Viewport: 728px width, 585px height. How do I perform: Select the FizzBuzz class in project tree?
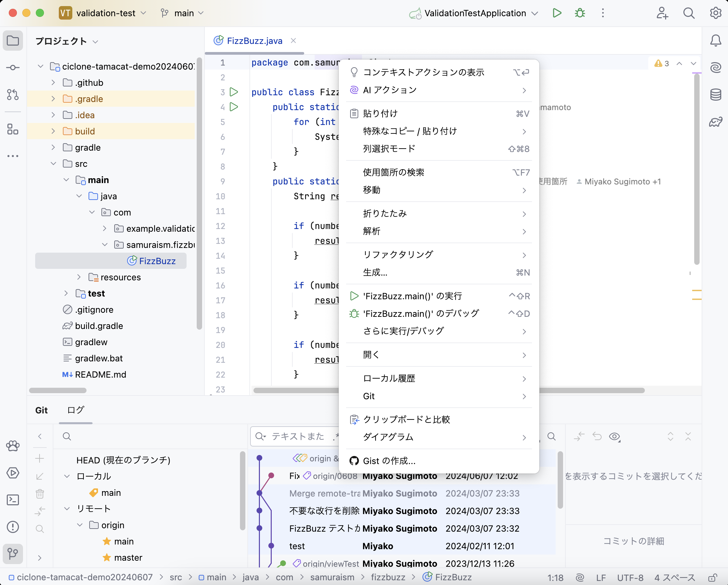point(111,261)
